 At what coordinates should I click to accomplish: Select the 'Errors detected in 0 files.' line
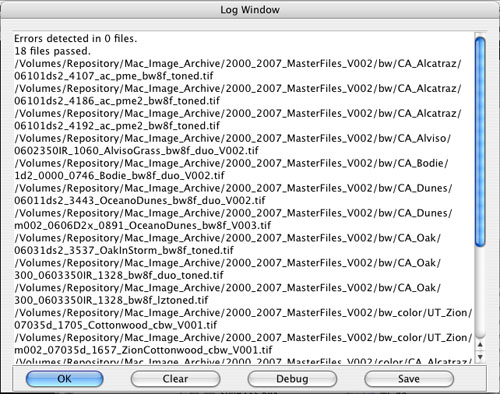(x=76, y=39)
